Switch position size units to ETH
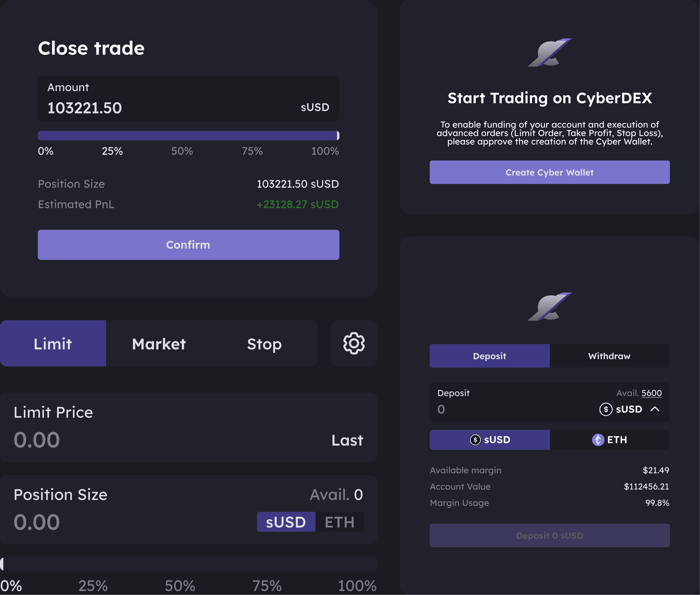The width and height of the screenshot is (700, 595). click(339, 522)
